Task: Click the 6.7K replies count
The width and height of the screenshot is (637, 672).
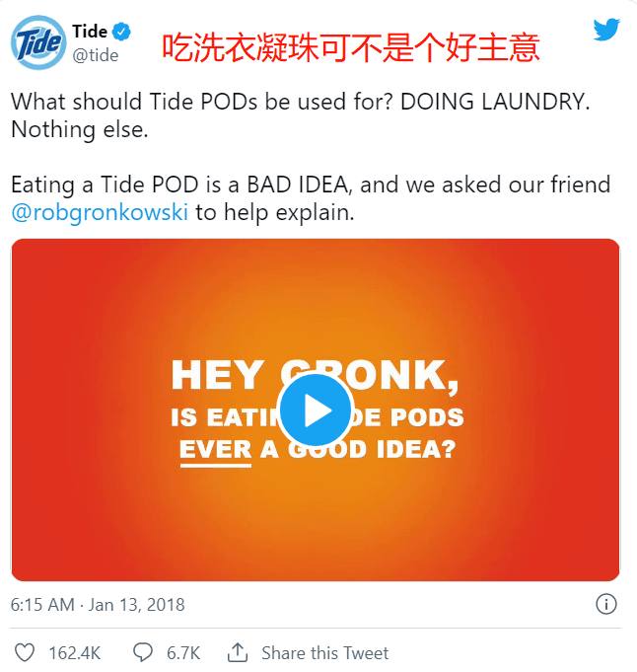Action: click(x=183, y=653)
